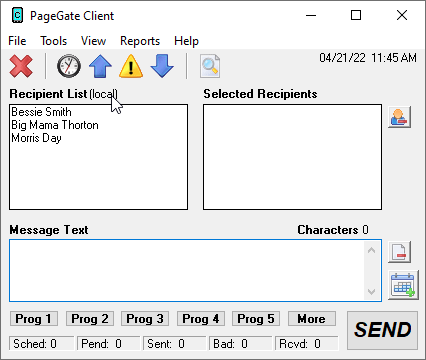Click the Prog 2 button
Viewport: 426px width, 360px height.
pyautogui.click(x=90, y=319)
